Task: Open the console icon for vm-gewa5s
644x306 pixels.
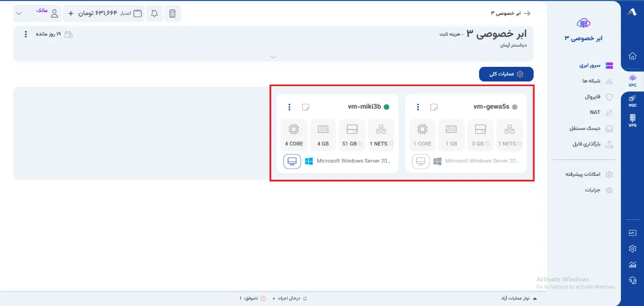Action: [x=421, y=161]
